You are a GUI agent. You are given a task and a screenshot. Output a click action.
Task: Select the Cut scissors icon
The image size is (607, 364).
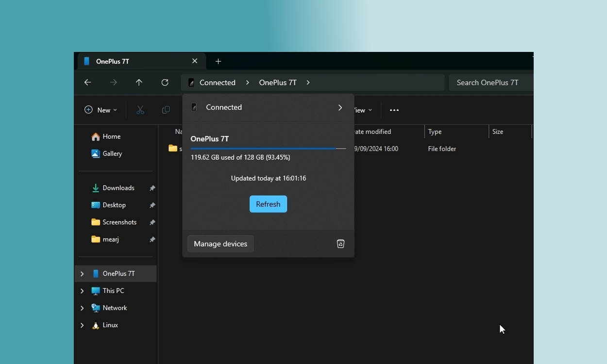pyautogui.click(x=140, y=110)
